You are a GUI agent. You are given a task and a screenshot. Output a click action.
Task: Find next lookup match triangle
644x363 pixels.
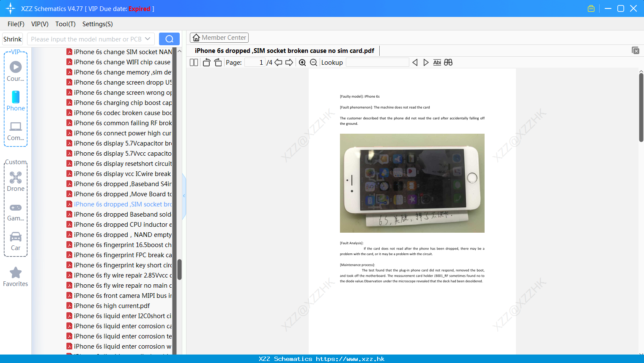[426, 63]
